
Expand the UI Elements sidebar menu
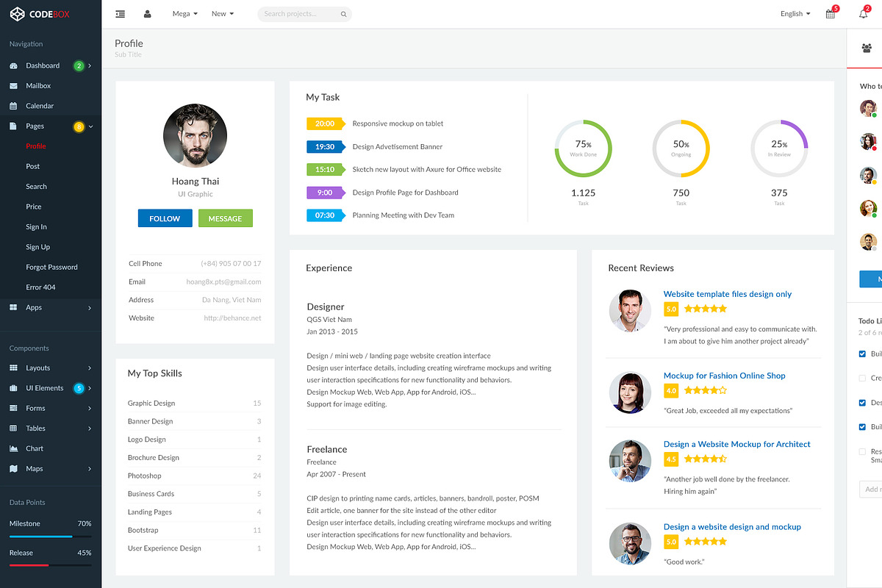click(46, 387)
